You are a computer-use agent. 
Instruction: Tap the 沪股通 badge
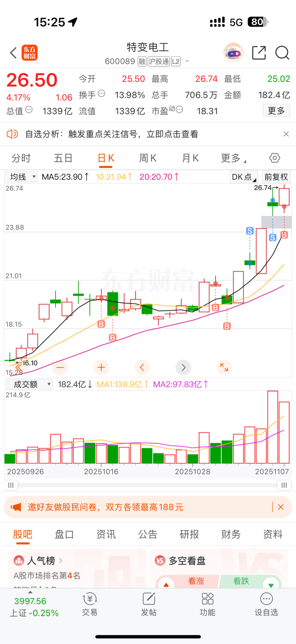pyautogui.click(x=159, y=61)
